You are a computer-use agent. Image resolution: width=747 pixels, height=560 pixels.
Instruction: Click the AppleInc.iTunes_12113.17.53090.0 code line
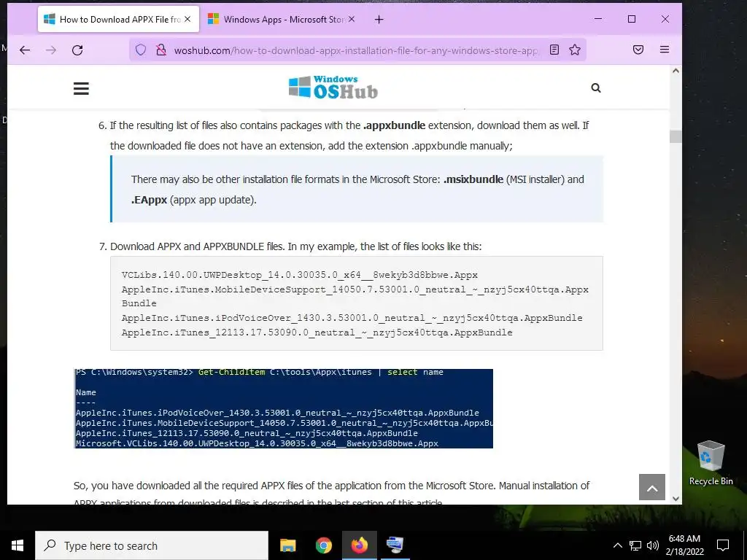[x=317, y=332]
